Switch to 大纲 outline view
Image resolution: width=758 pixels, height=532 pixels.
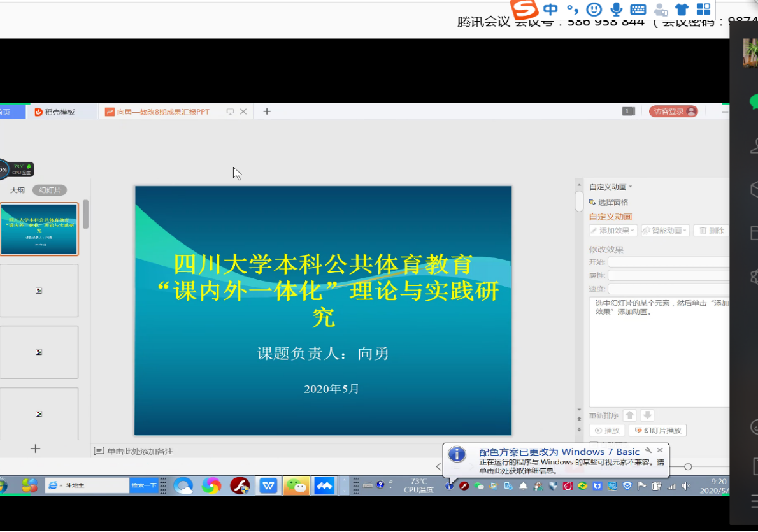click(x=17, y=190)
